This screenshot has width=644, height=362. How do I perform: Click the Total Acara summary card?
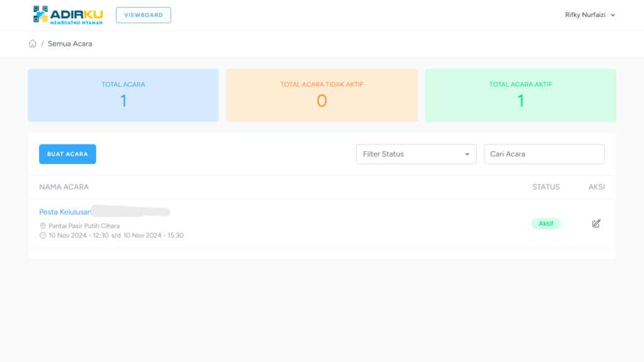[123, 95]
